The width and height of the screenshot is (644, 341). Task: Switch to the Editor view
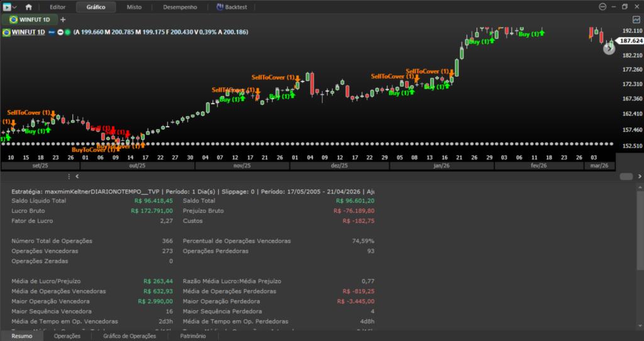(57, 7)
